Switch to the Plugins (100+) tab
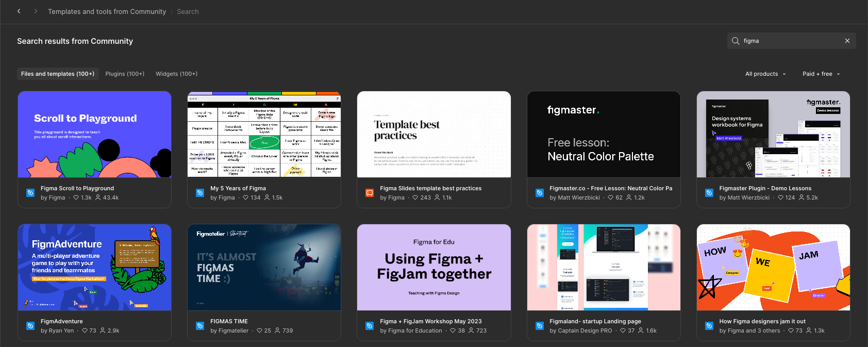 [x=125, y=74]
